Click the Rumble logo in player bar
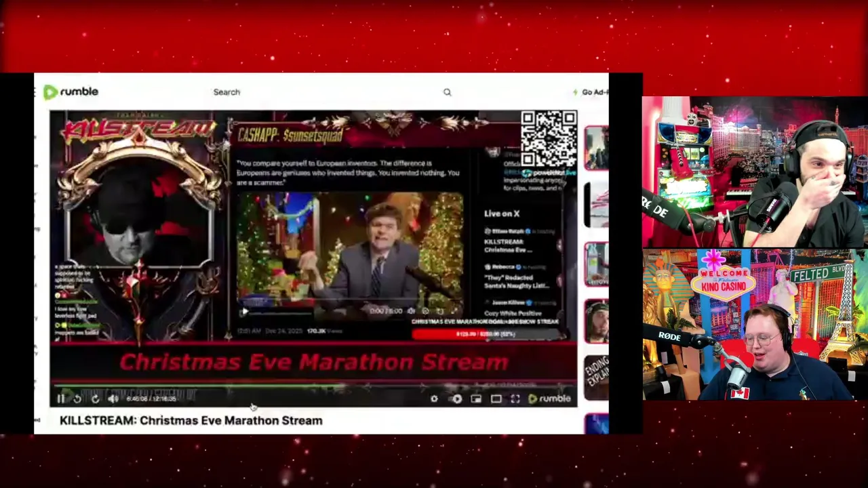Image resolution: width=868 pixels, height=488 pixels. point(550,399)
